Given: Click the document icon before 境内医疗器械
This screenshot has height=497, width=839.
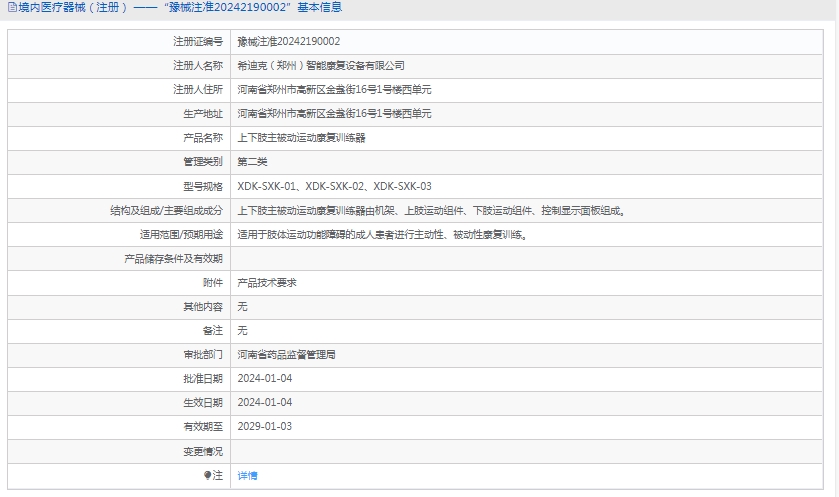Looking at the screenshot, I should tap(11, 8).
